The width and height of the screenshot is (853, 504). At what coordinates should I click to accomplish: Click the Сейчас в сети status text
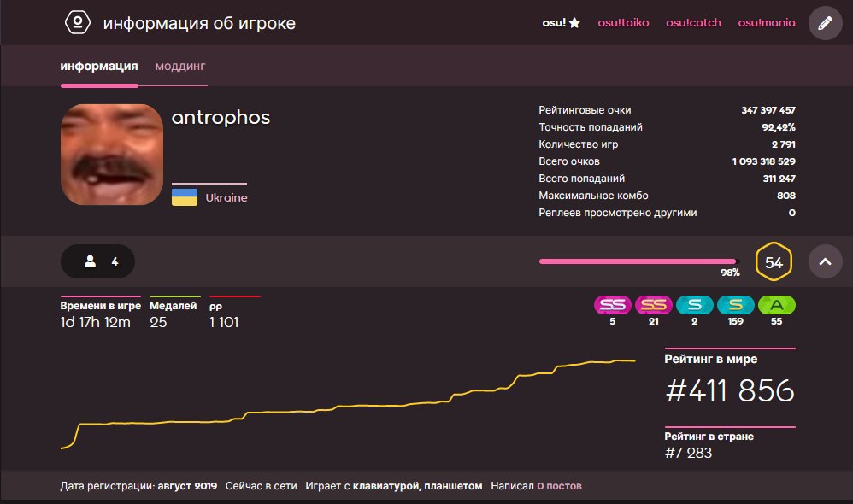pyautogui.click(x=262, y=486)
